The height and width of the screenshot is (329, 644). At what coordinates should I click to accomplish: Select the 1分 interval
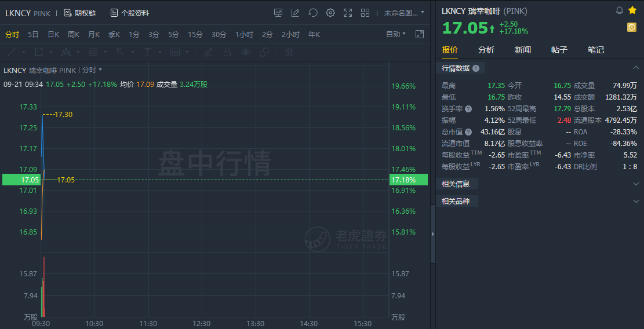pyautogui.click(x=134, y=34)
